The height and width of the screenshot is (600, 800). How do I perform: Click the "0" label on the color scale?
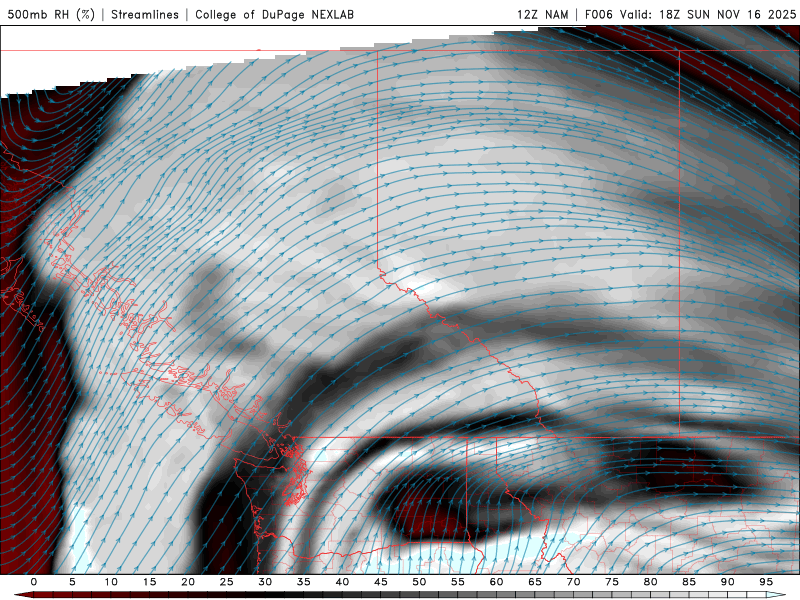(34, 582)
